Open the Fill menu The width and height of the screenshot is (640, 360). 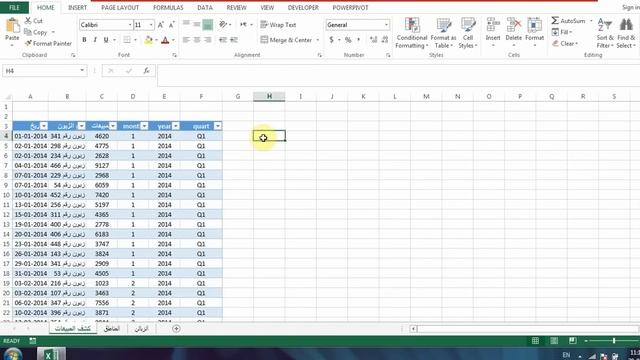tap(562, 32)
